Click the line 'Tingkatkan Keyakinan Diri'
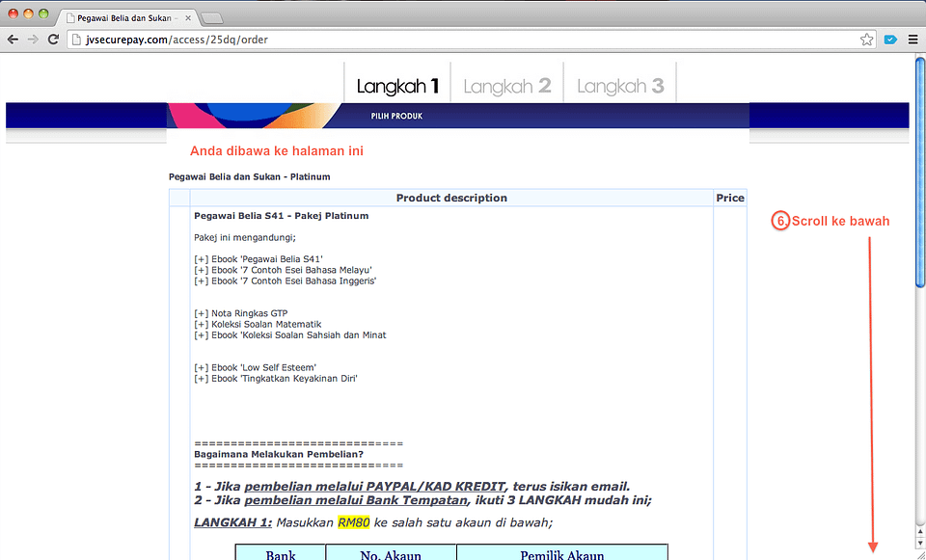926x560 pixels. tap(276, 378)
